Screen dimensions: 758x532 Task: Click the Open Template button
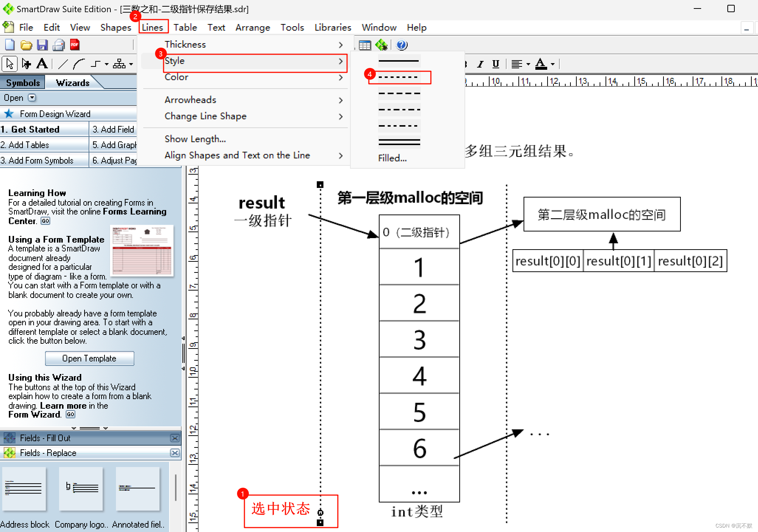[x=89, y=358]
